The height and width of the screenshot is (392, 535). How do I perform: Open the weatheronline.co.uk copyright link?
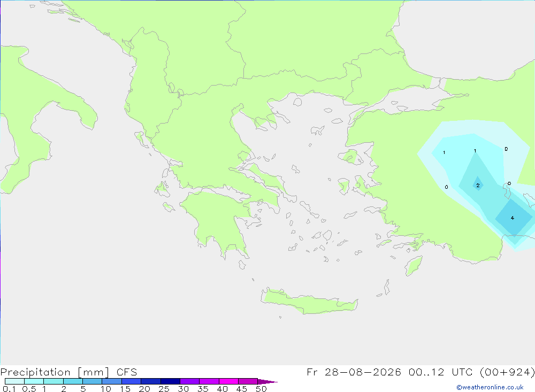tap(490, 387)
